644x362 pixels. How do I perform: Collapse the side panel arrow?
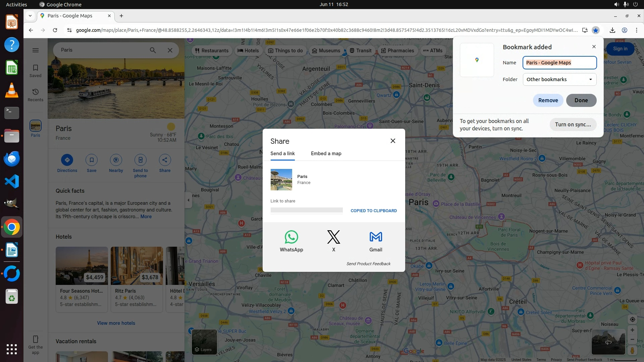[189, 200]
